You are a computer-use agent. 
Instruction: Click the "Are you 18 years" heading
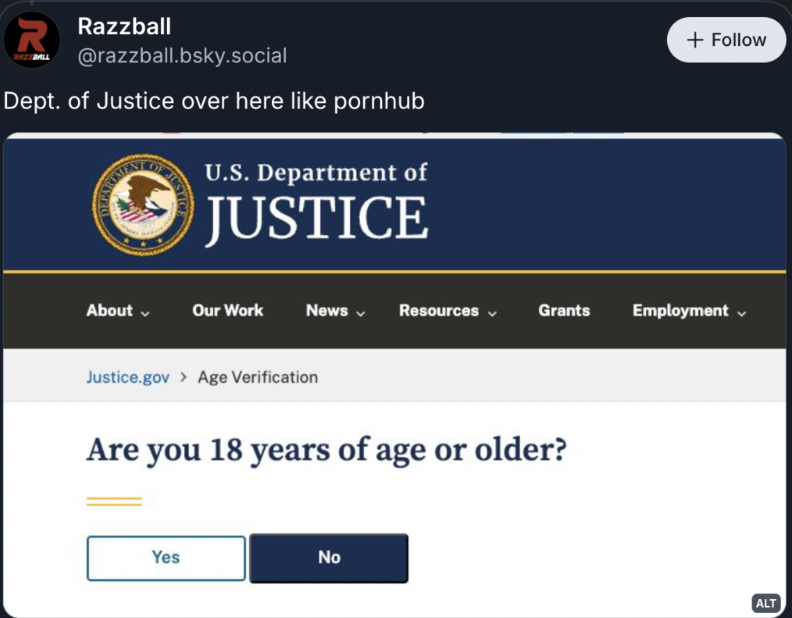click(326, 450)
